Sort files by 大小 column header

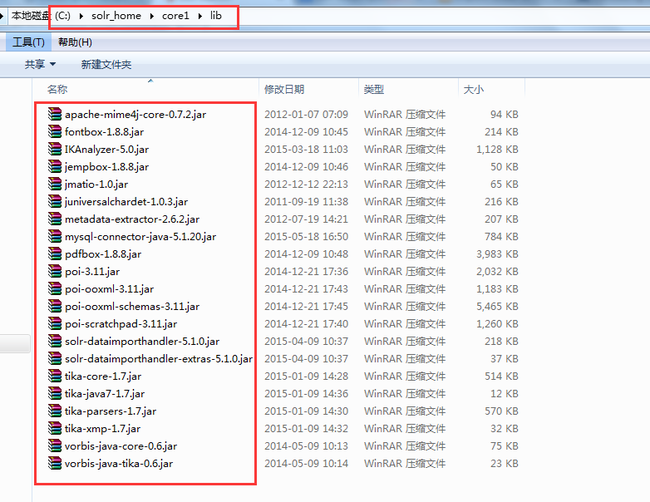(x=473, y=89)
